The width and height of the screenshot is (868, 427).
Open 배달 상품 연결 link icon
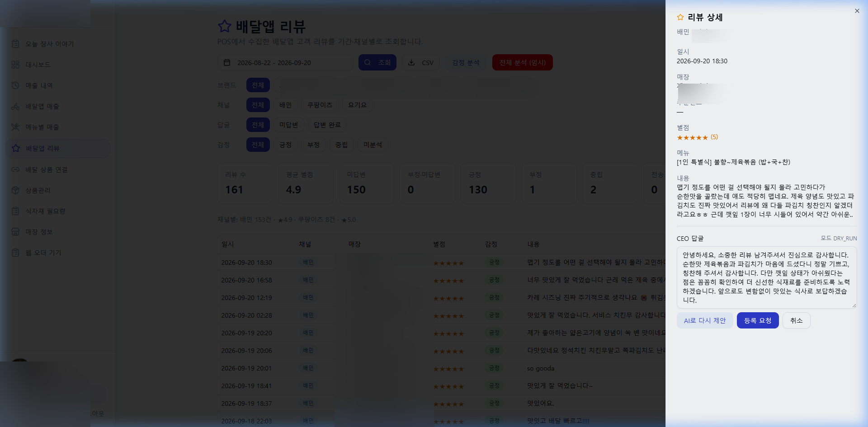tap(15, 169)
